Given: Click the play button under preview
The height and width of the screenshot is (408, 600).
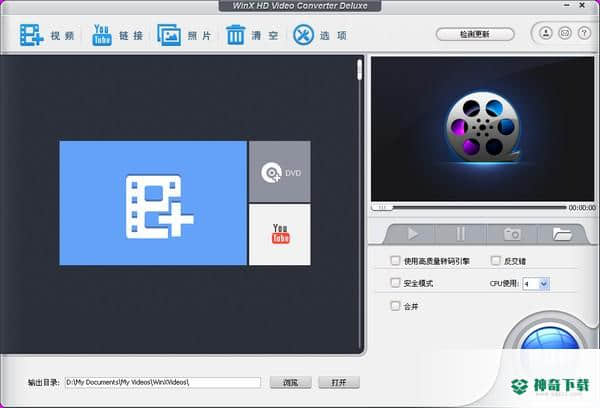Looking at the screenshot, I should coord(412,233).
